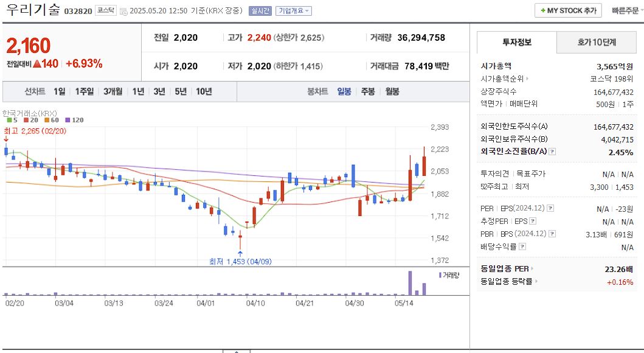The image size is (644, 353).
Task: Switch chart to 월봉 monthly candles
Action: click(x=393, y=91)
